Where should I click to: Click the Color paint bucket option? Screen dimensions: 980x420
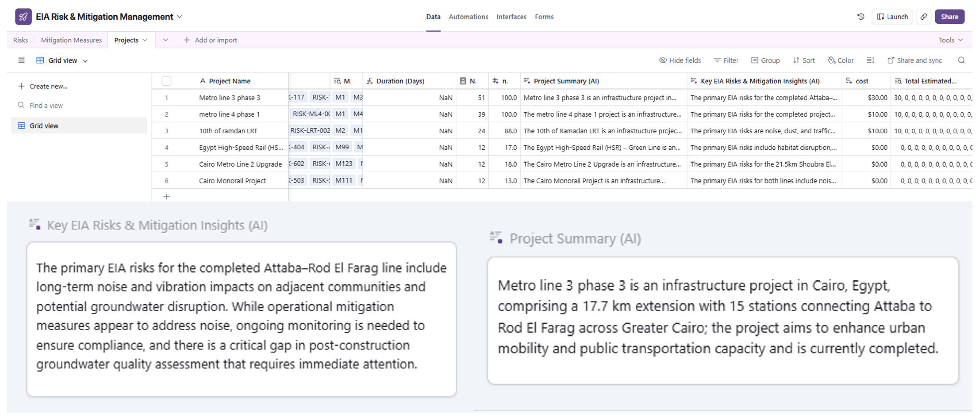(x=840, y=60)
